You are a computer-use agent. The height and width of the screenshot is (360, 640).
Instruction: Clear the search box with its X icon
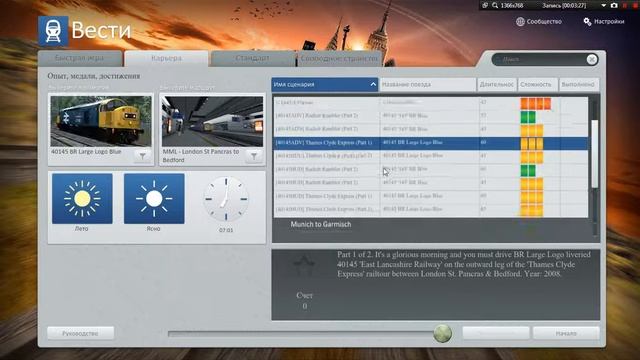click(591, 60)
